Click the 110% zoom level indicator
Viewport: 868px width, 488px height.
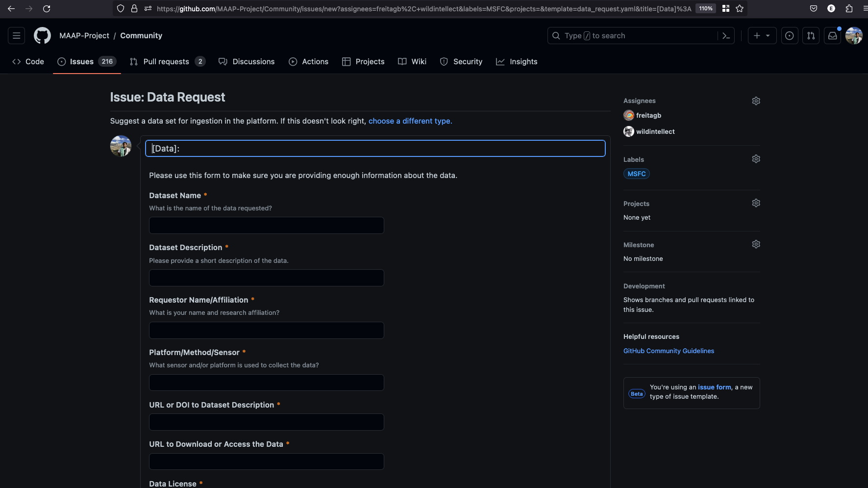706,8
